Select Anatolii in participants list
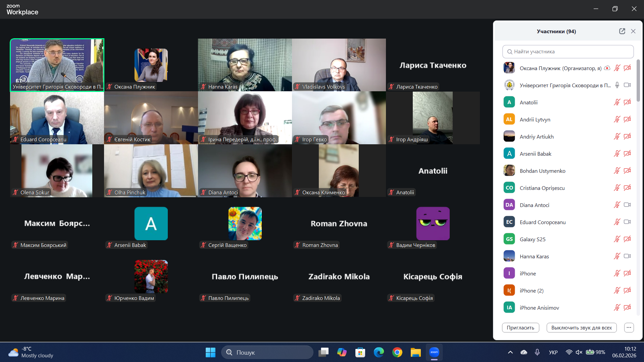Image resolution: width=644 pixels, height=362 pixels. [568, 102]
